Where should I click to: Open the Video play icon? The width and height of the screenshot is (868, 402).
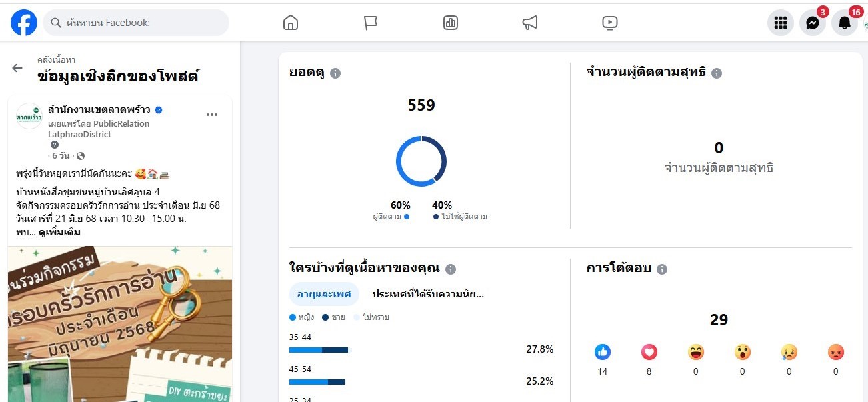tap(609, 23)
